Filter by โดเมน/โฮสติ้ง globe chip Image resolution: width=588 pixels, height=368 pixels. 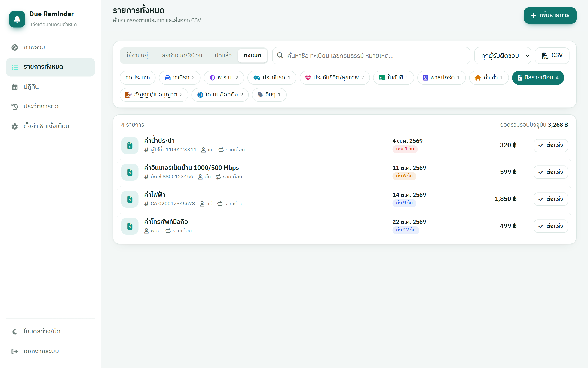(220, 95)
